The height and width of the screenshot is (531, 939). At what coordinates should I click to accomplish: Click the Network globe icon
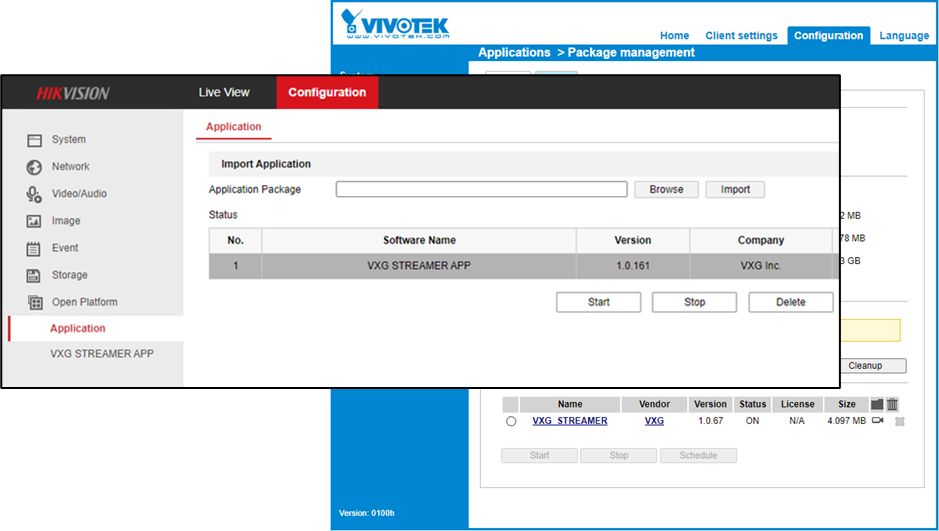click(34, 167)
